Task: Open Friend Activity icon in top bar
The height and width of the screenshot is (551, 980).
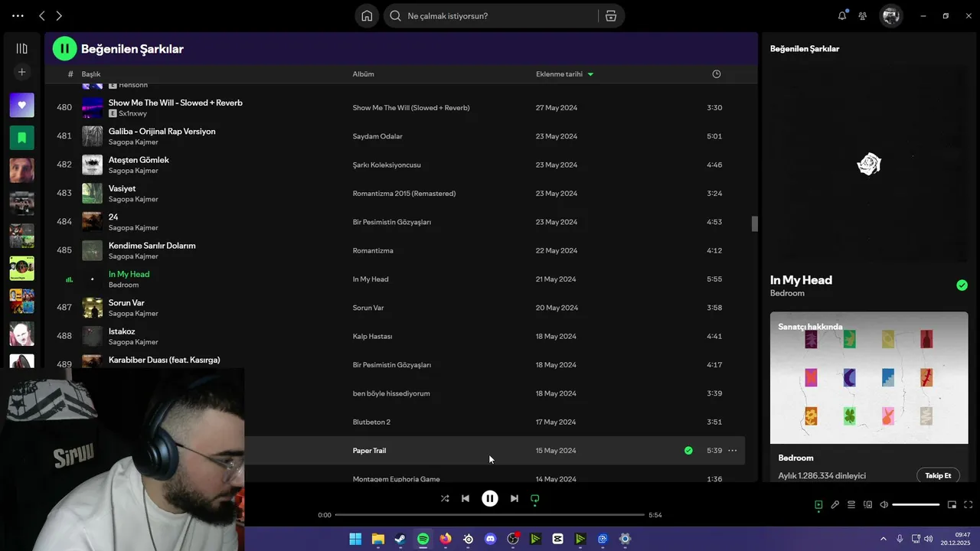Action: [x=863, y=16]
